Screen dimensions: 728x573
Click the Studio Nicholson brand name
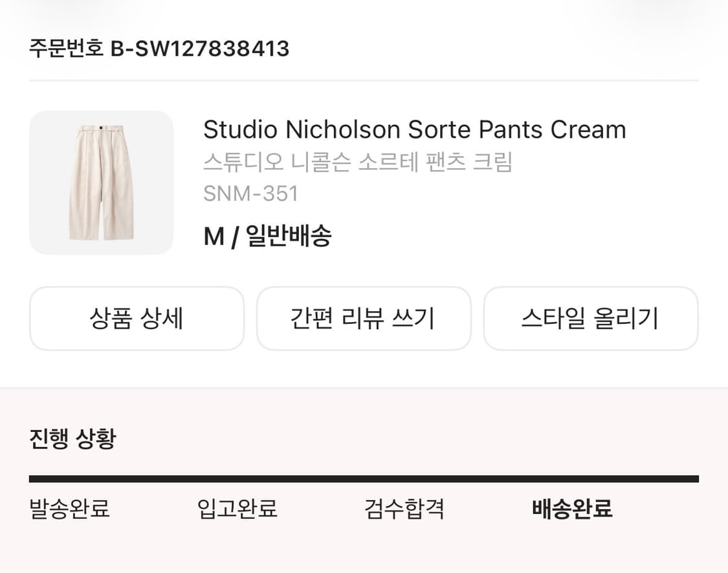click(x=302, y=130)
